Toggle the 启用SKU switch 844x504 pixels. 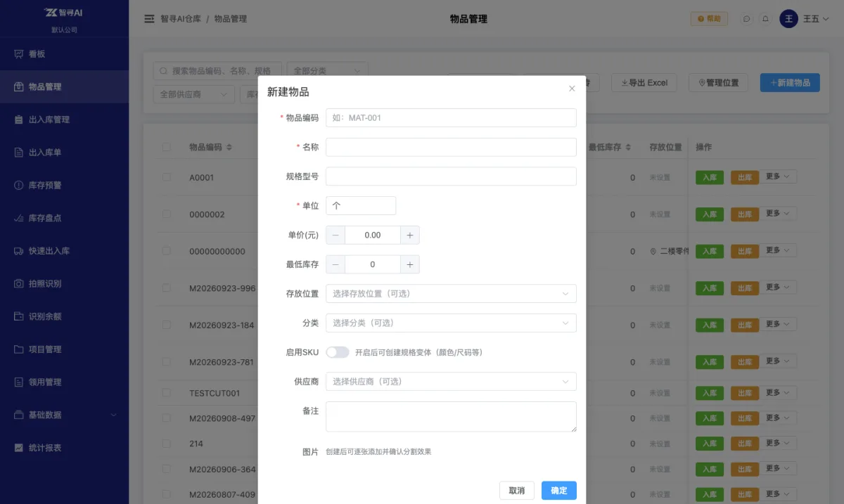pyautogui.click(x=338, y=352)
